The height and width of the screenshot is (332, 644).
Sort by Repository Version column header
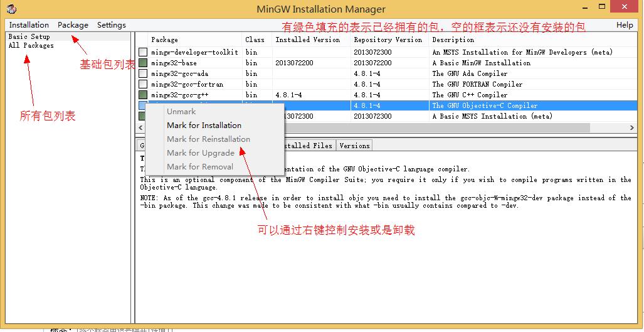coord(389,40)
